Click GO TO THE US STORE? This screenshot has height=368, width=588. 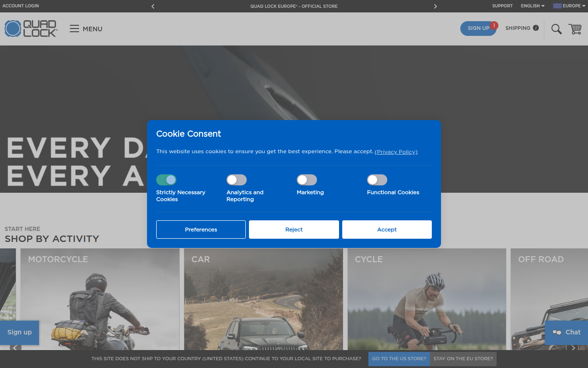(399, 359)
